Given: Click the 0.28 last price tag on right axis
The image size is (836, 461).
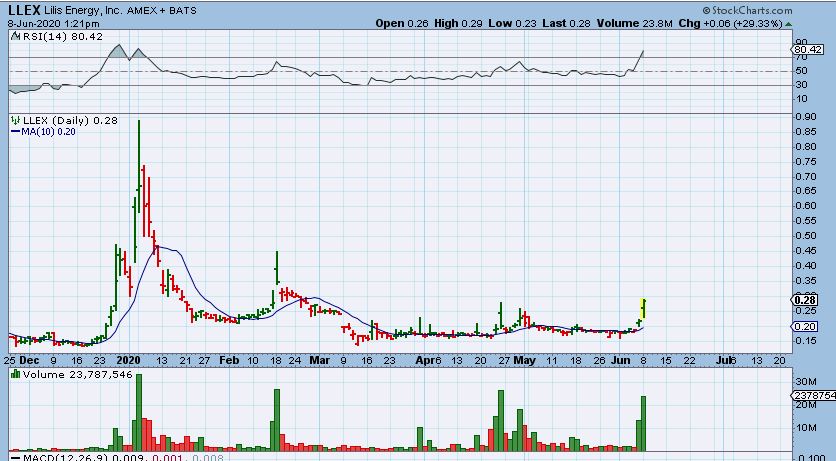Looking at the screenshot, I should [x=804, y=300].
